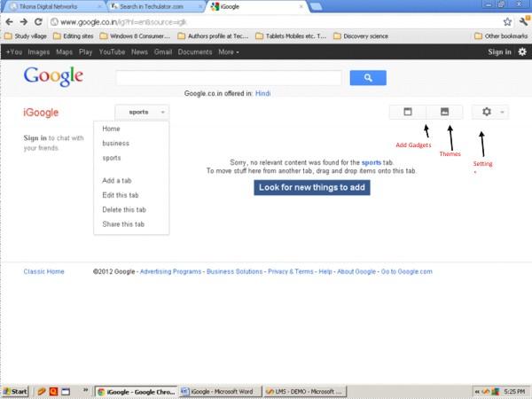Open Documents in Google bar
This screenshot has width=532, height=399.
[195, 52]
